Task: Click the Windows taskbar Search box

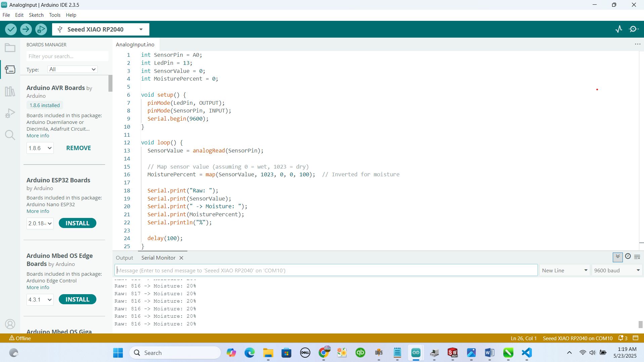Action: coord(175,353)
